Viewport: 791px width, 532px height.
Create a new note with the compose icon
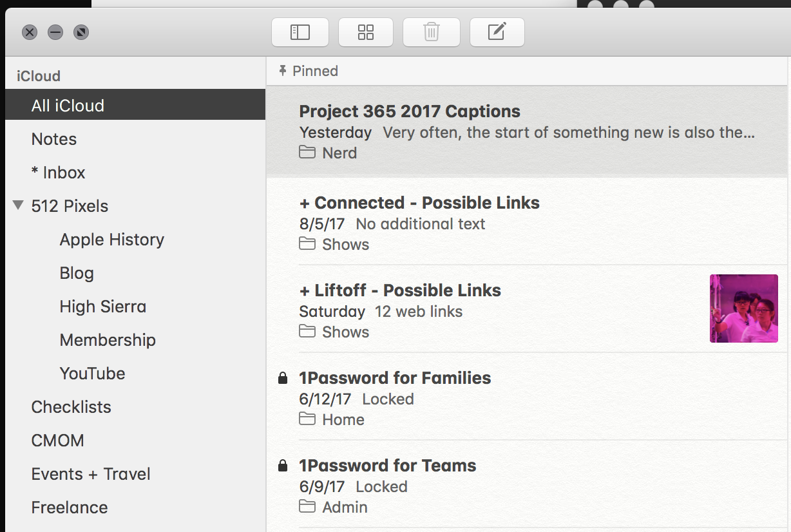(497, 32)
